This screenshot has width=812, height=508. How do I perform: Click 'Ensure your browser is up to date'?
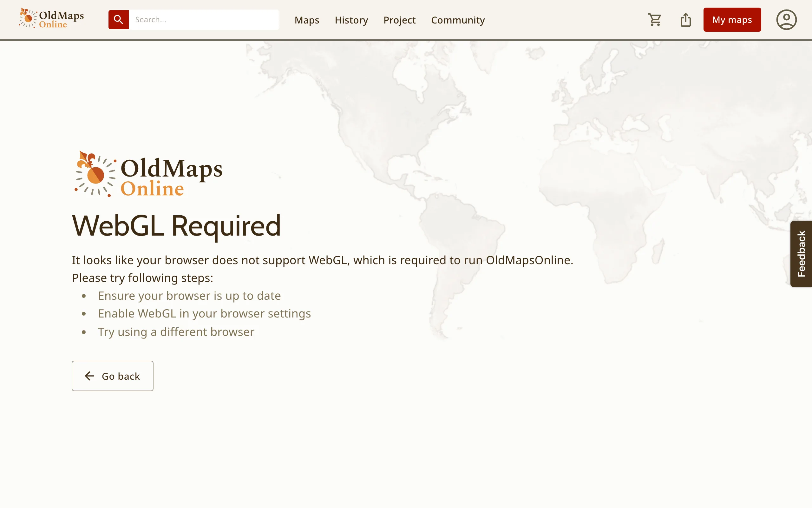pyautogui.click(x=189, y=296)
